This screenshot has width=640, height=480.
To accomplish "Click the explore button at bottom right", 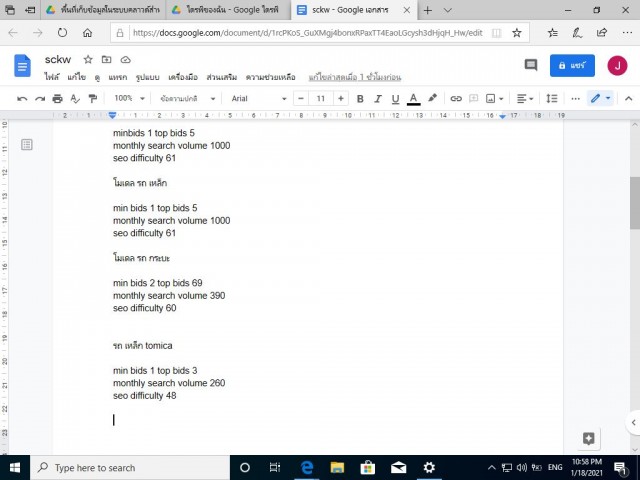I will click(589, 439).
